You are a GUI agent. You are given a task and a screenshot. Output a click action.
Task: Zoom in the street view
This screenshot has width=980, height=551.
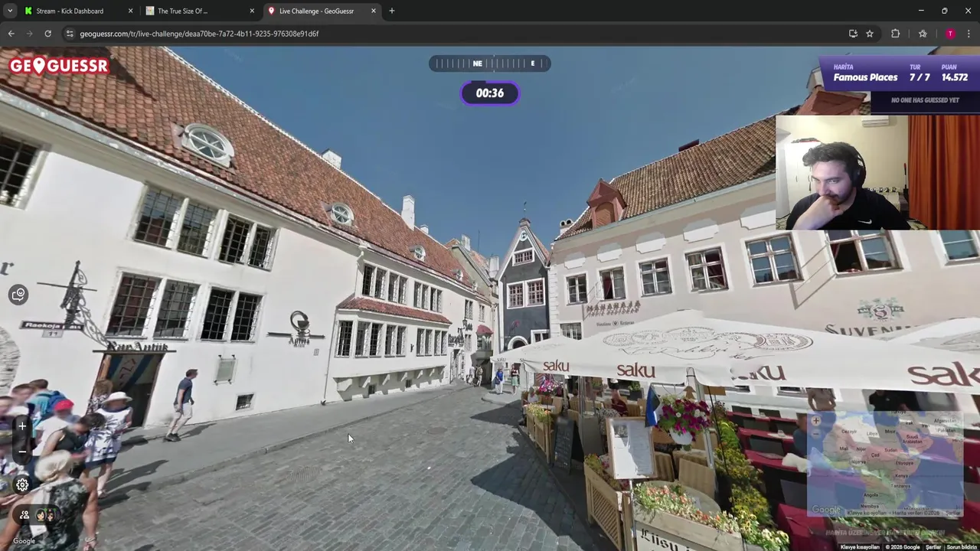point(22,426)
